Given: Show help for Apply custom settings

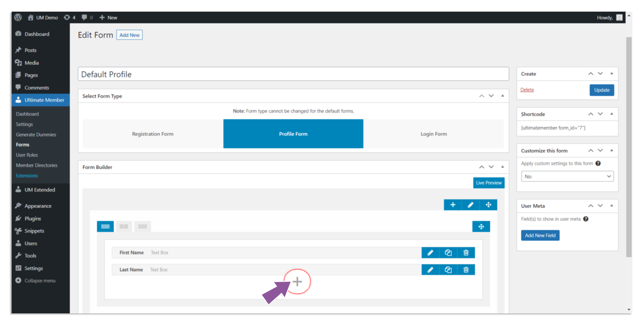Looking at the screenshot, I should pyautogui.click(x=598, y=163).
